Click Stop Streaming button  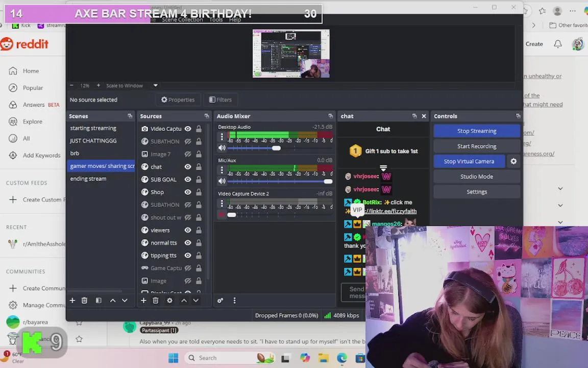tap(477, 131)
